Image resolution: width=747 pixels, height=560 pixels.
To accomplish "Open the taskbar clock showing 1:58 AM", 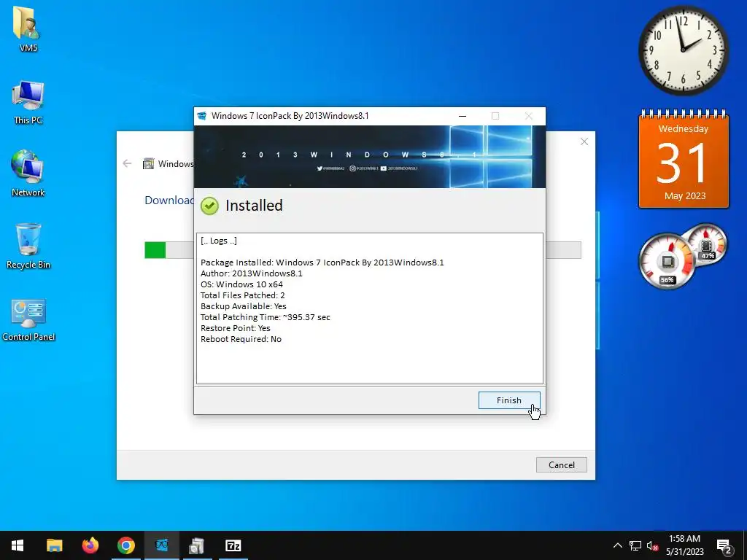I will coord(684,545).
